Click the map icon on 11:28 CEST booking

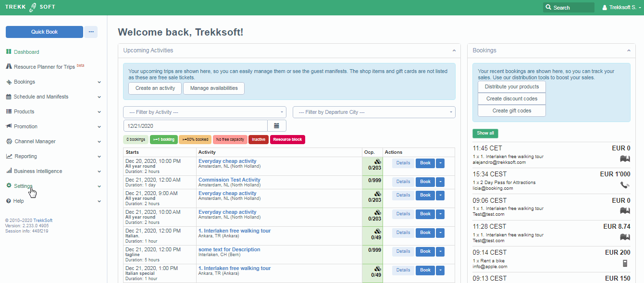[x=625, y=237]
